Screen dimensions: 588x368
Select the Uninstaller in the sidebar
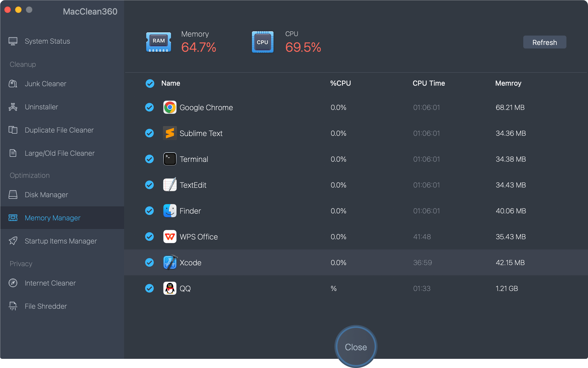(41, 107)
